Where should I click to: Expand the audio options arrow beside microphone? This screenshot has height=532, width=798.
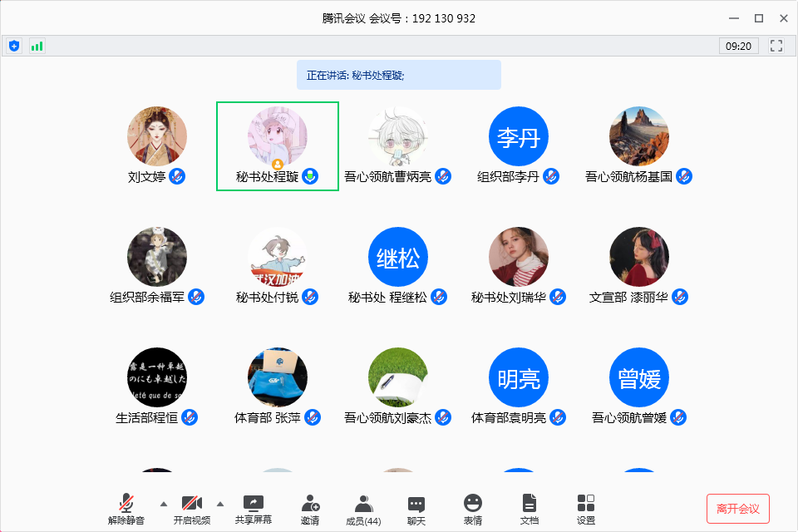click(163, 504)
